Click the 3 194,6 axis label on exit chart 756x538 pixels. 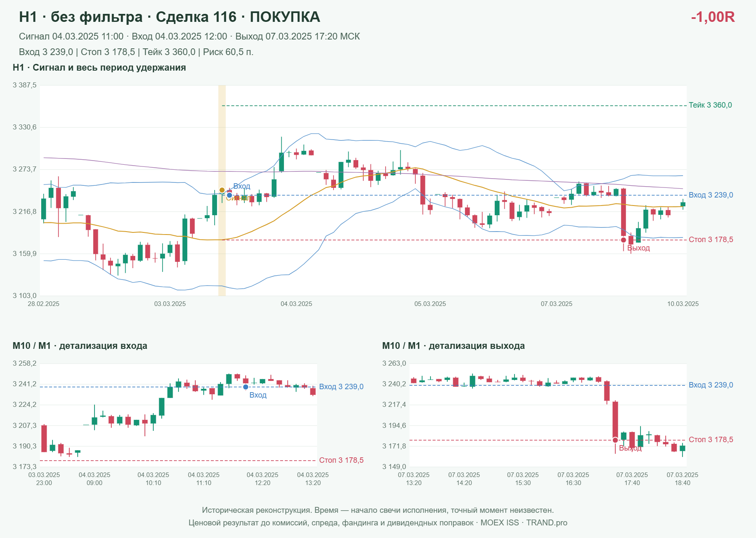click(394, 426)
